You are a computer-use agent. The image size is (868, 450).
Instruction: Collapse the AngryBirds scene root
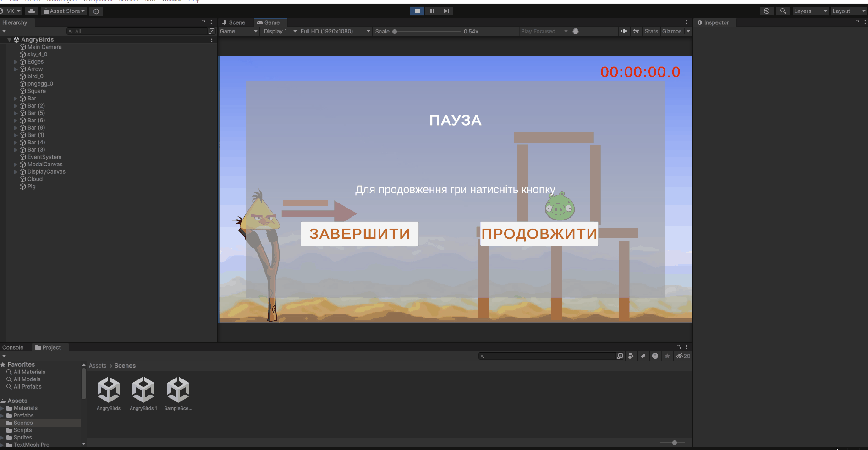(9, 40)
